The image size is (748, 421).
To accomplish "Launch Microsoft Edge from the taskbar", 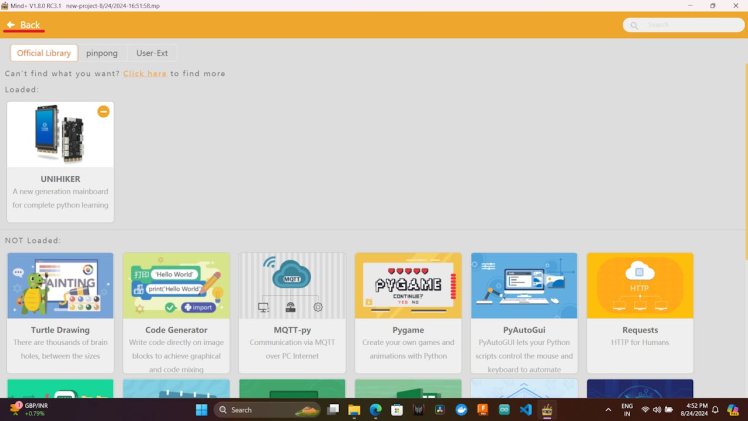I will click(376, 410).
